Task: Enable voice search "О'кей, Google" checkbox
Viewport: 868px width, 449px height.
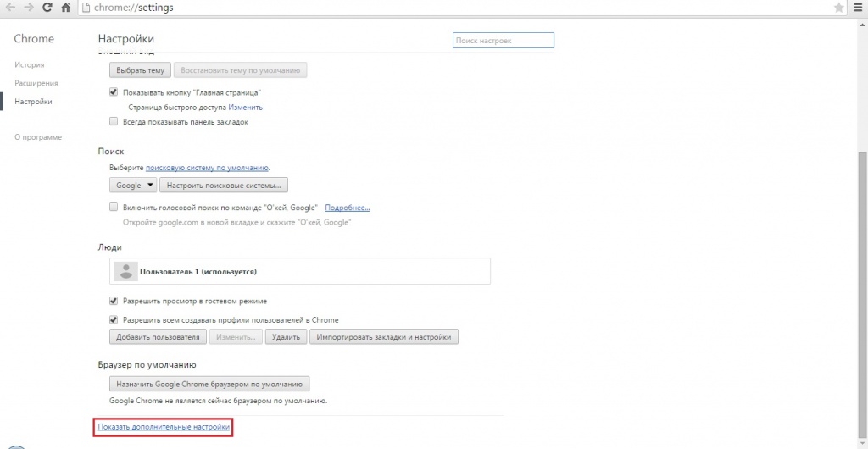Action: [114, 208]
